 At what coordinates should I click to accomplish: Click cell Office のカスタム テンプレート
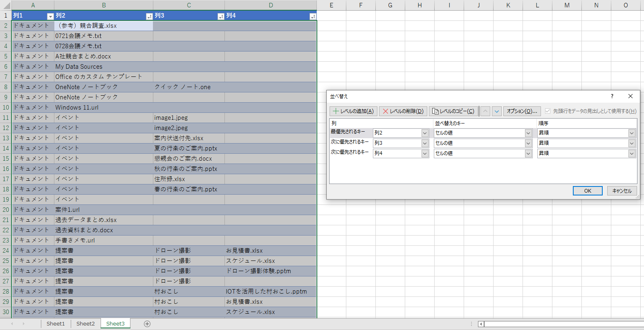click(x=103, y=77)
